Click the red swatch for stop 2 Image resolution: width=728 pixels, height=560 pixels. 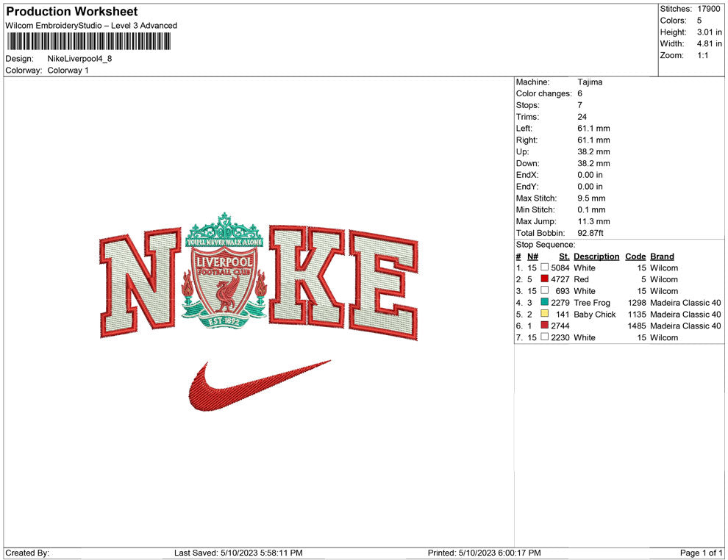[x=545, y=279]
